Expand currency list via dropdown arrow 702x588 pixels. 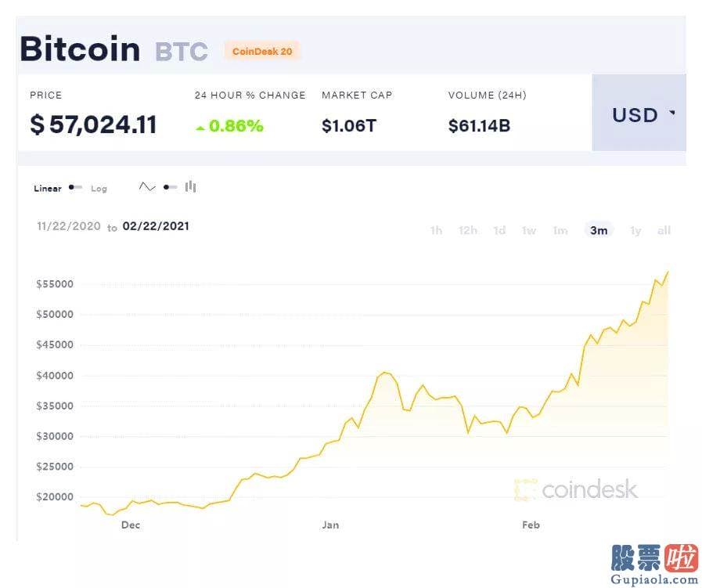tap(672, 113)
